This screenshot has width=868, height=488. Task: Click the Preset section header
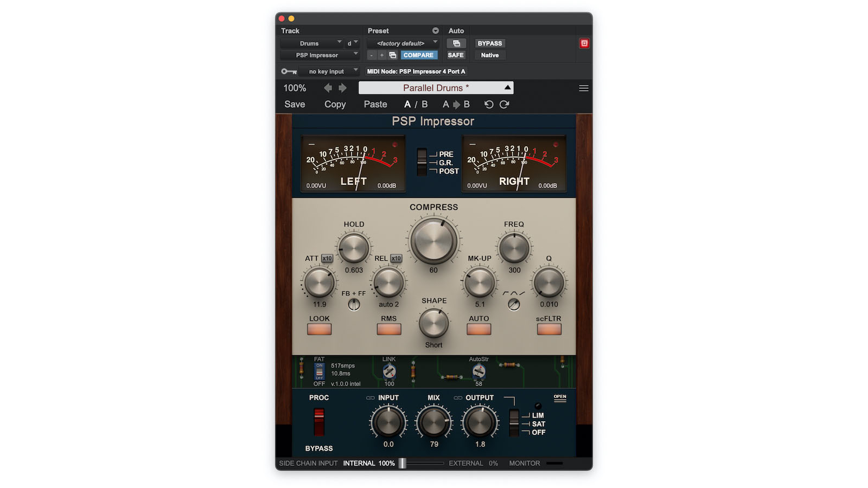point(379,31)
